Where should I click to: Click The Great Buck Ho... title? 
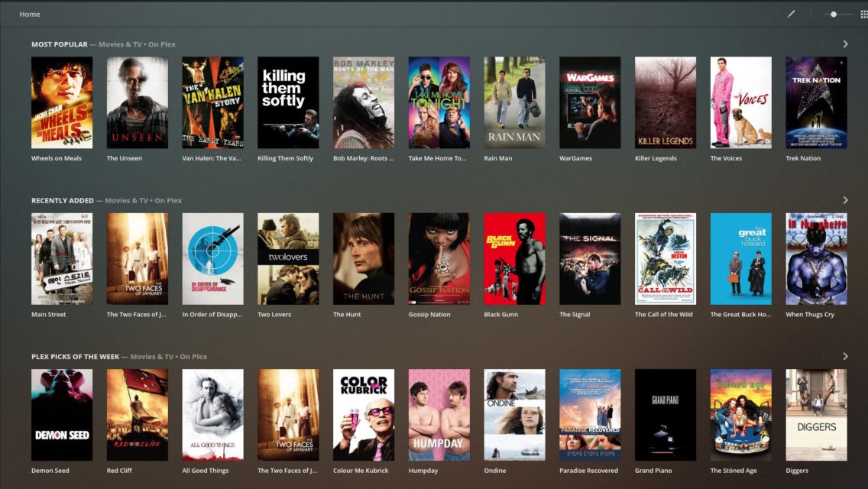(x=740, y=315)
